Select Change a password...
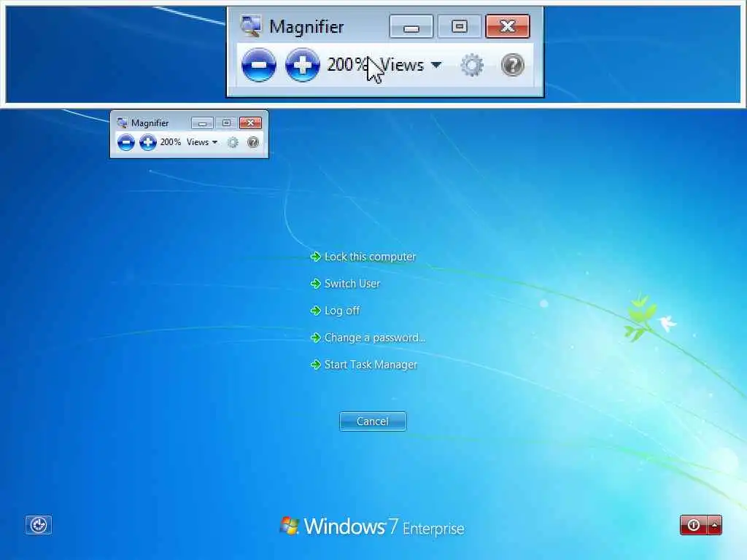Screen dimensions: 747x560 tap(374, 338)
